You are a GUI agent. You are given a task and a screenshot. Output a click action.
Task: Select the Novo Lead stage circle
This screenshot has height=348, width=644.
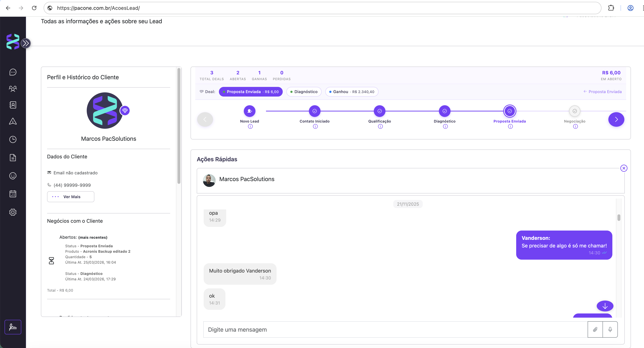(x=249, y=111)
